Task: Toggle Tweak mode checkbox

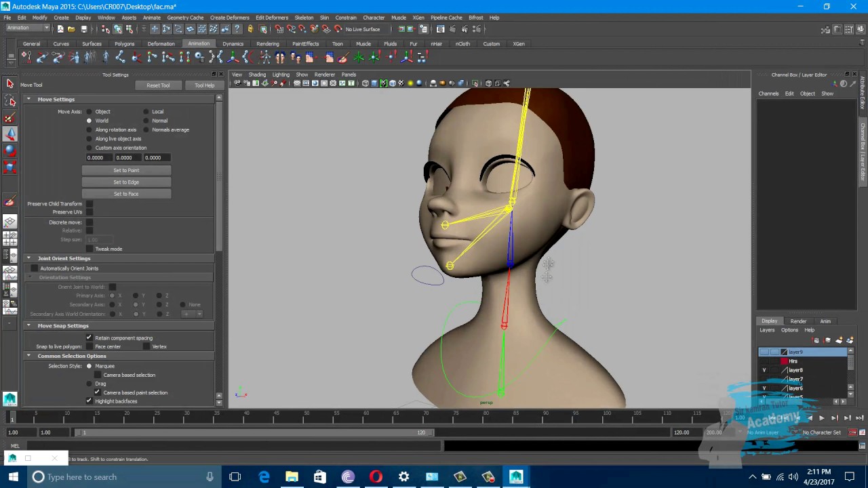Action: click(x=89, y=249)
